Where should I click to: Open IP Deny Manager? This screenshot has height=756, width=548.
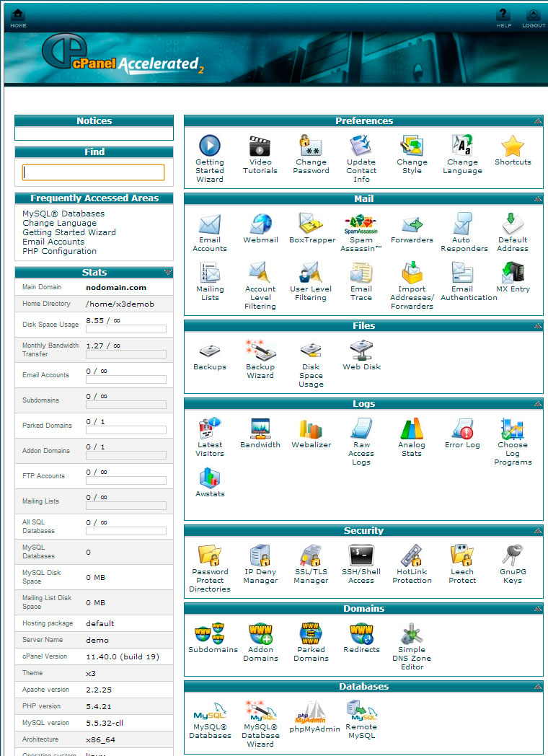pyautogui.click(x=260, y=555)
